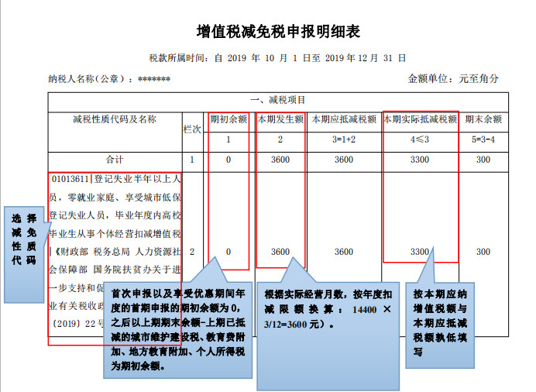Select the 税款所属时间 period line
This screenshot has height=392, width=536.
(x=277, y=58)
